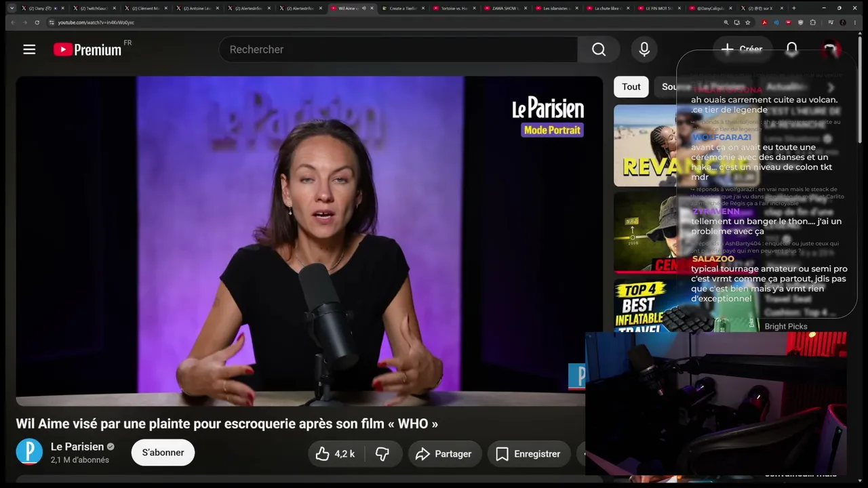The width and height of the screenshot is (868, 488).
Task: Start voice search with the microphone
Action: tap(644, 49)
